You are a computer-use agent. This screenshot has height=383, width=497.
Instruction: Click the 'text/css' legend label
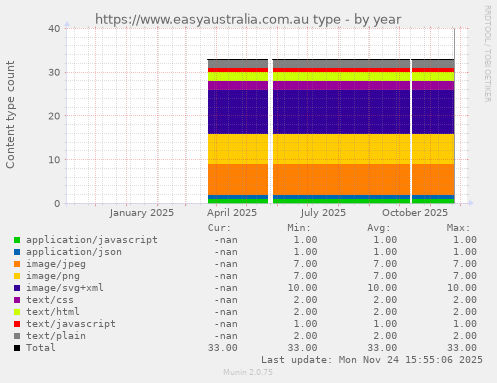(50, 300)
